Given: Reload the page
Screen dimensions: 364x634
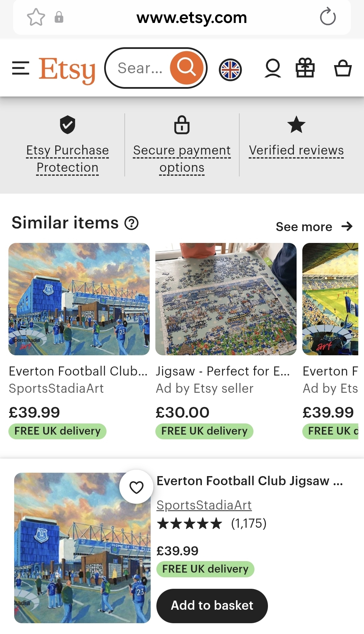Looking at the screenshot, I should pos(328,17).
